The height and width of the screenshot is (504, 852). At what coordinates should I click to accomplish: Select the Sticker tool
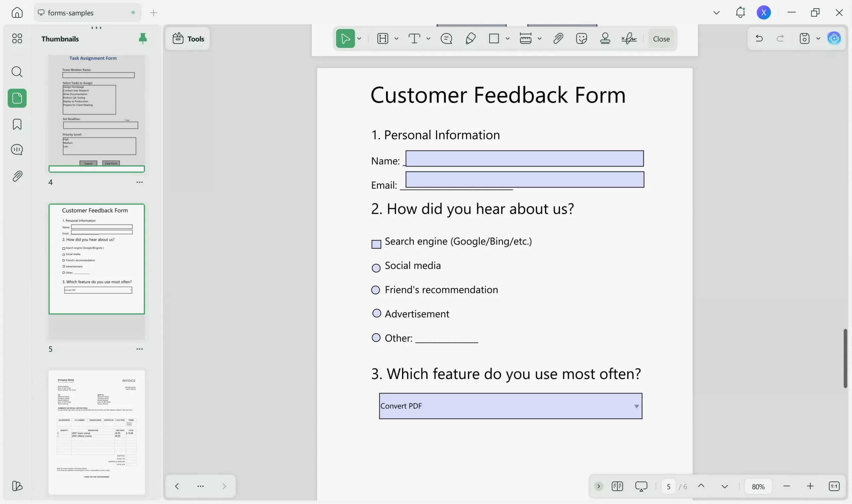(581, 38)
